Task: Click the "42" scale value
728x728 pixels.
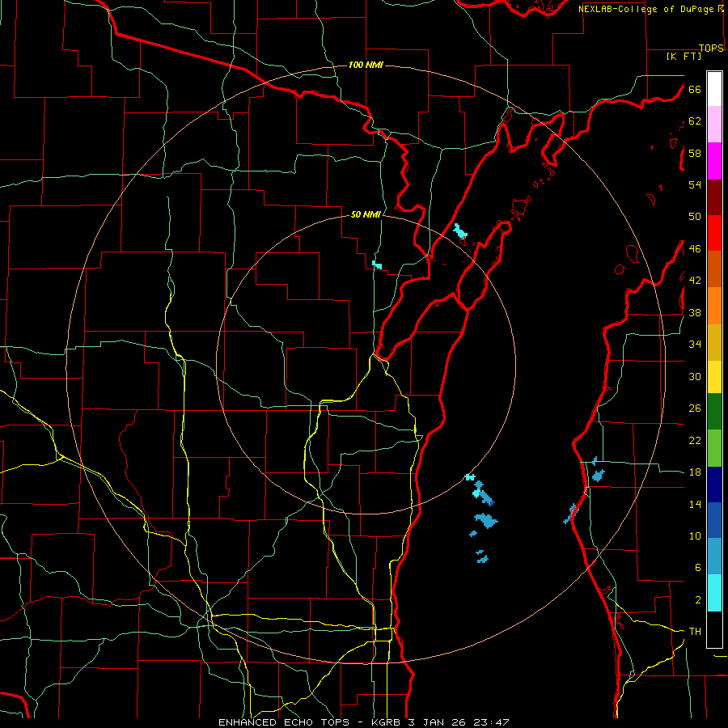Action: pyautogui.click(x=695, y=281)
